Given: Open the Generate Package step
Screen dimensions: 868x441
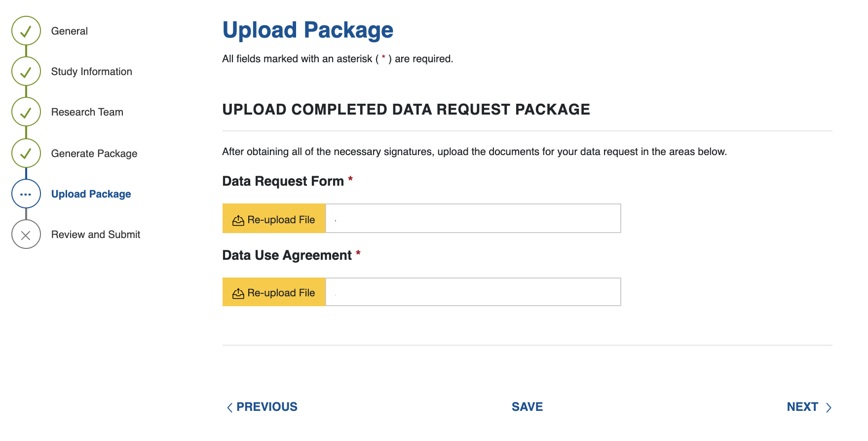Looking at the screenshot, I should tap(94, 154).
